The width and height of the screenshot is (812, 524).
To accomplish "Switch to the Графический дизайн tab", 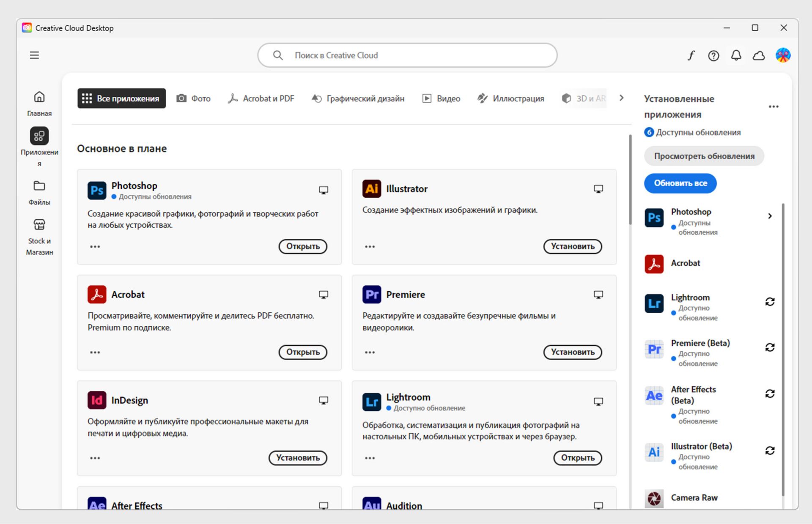I will (358, 98).
